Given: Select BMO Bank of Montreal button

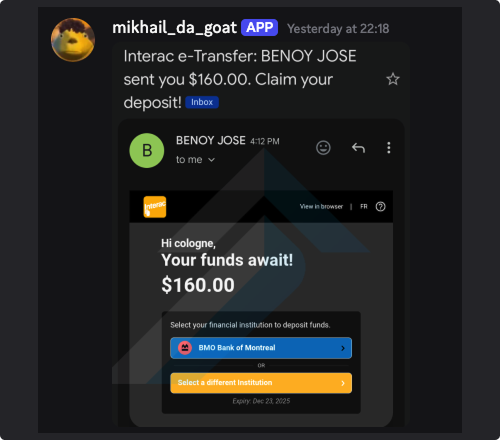Looking at the screenshot, I should tap(261, 348).
